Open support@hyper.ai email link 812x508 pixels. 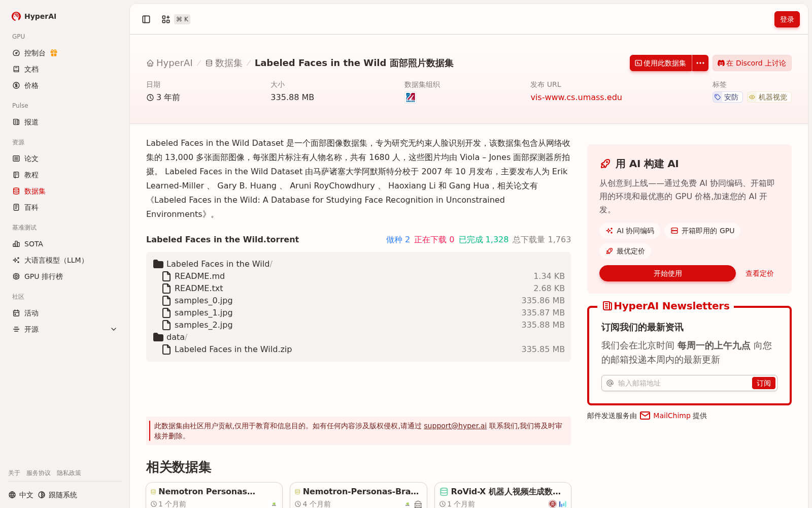click(x=455, y=426)
